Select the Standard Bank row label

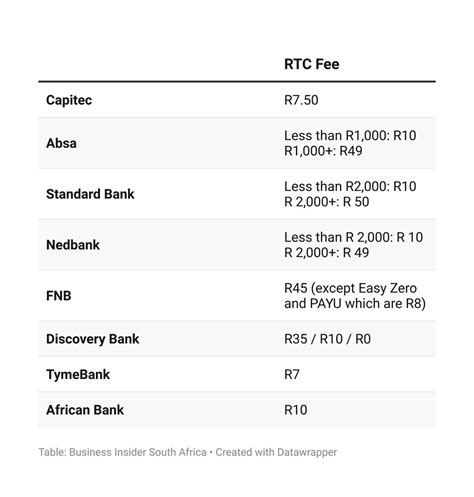tap(90, 194)
